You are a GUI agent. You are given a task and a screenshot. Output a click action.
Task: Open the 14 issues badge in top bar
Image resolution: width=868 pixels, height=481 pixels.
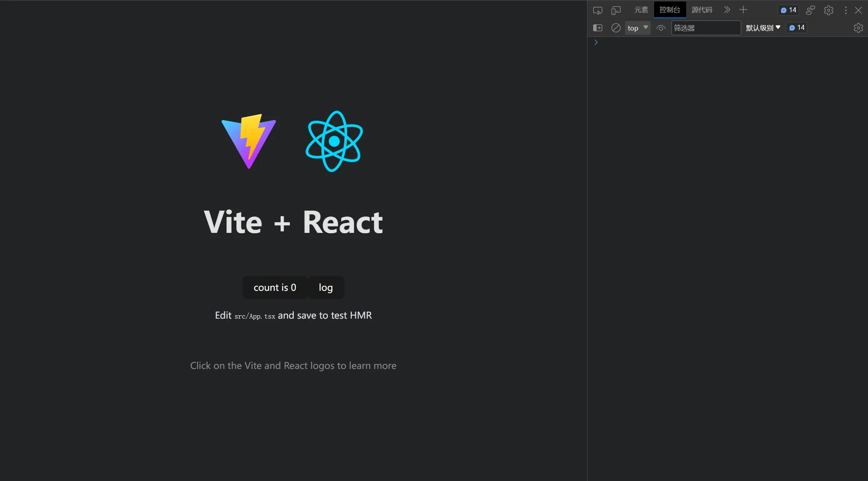tap(788, 10)
